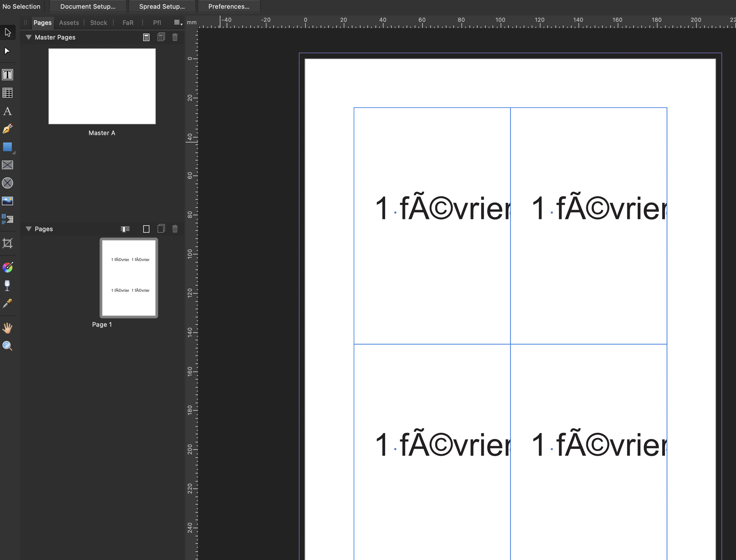Add a new page icon in Pages

coord(146,229)
